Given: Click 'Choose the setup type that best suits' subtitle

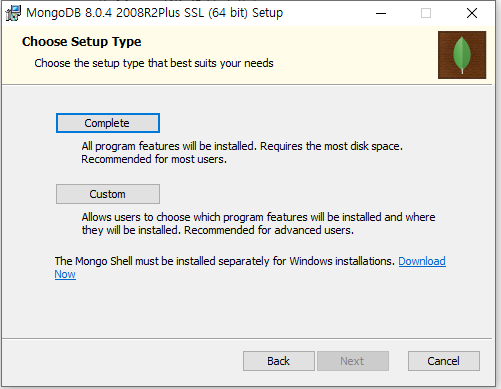Looking at the screenshot, I should (154, 63).
